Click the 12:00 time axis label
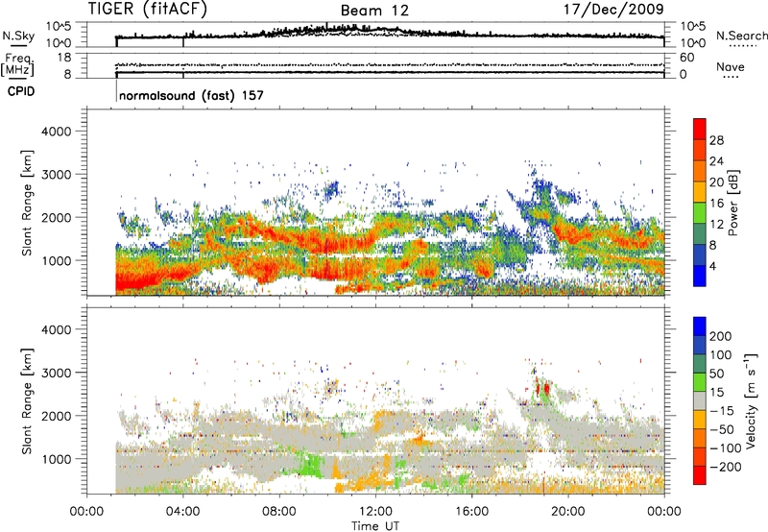This screenshot has width=768, height=532. click(375, 512)
